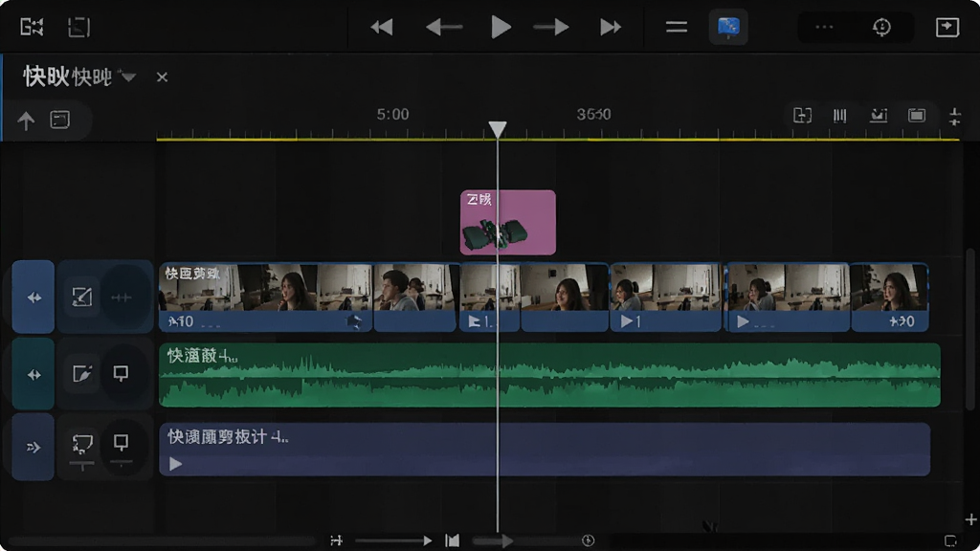Step back with the left arrow button
The image size is (980, 551).
click(x=444, y=28)
